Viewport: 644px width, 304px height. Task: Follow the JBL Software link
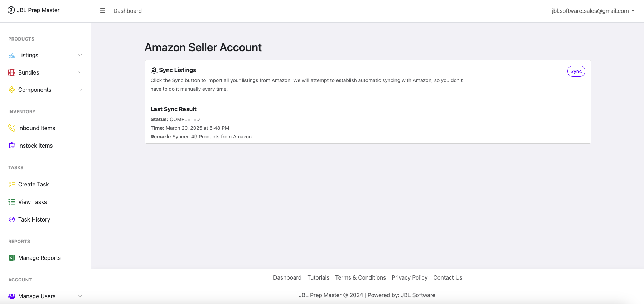point(418,295)
